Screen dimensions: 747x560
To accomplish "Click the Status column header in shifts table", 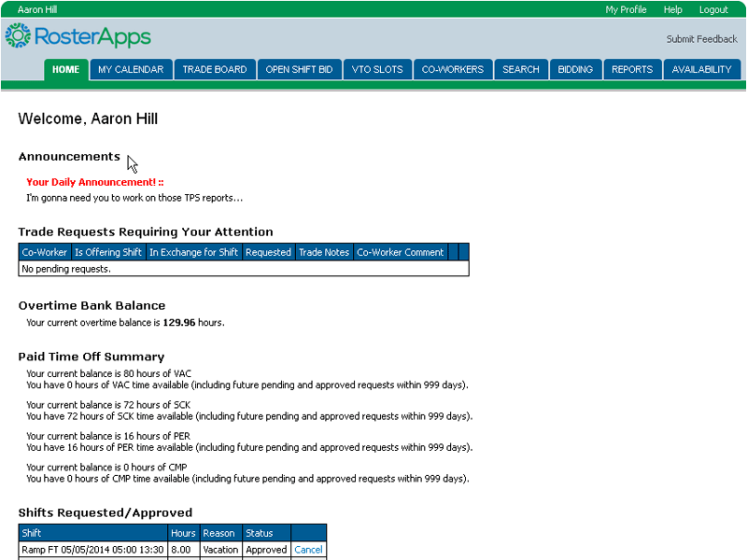I will pyautogui.click(x=260, y=533).
